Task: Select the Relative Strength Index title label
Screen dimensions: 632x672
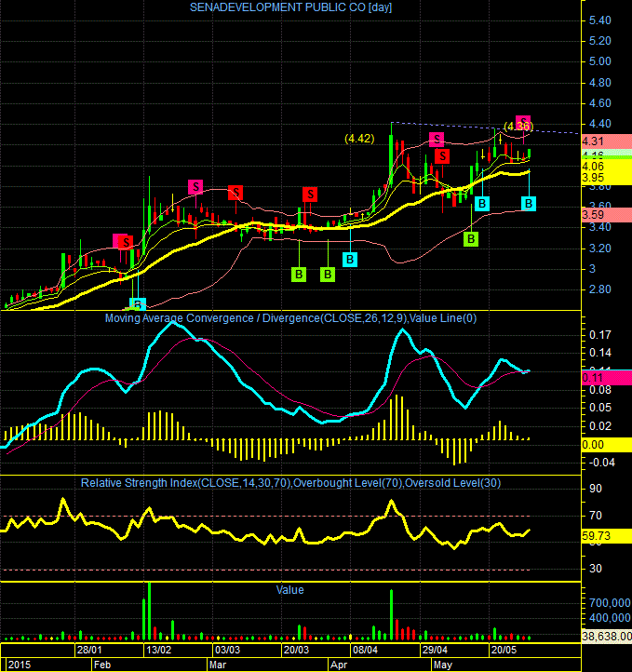Action: 290,483
